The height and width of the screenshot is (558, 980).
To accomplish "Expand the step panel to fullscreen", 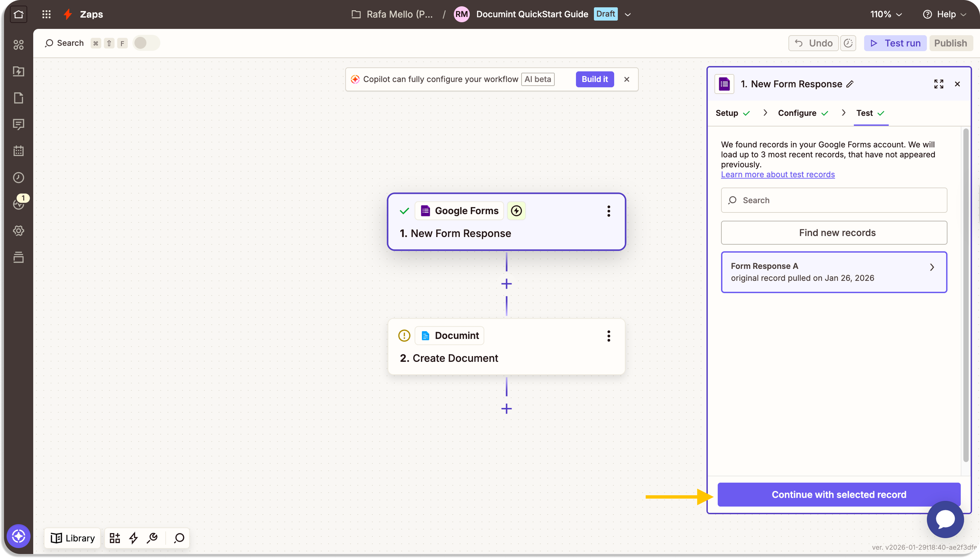I will pyautogui.click(x=939, y=84).
